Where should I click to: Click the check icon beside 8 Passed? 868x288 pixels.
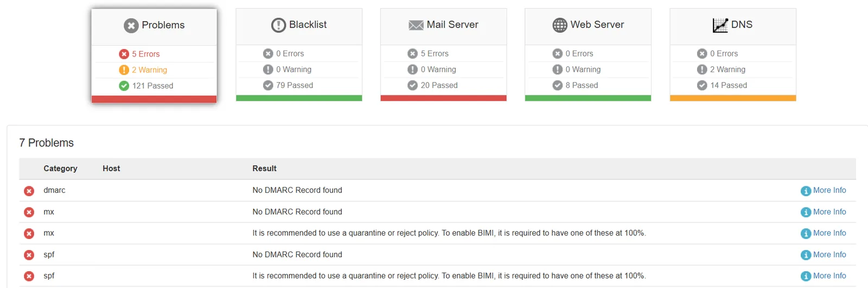coord(558,85)
